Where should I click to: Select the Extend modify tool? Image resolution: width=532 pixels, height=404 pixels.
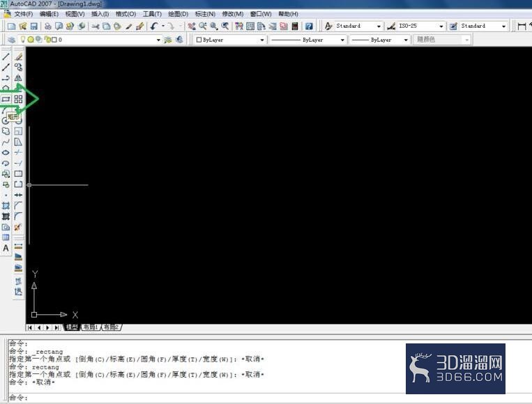(x=18, y=163)
